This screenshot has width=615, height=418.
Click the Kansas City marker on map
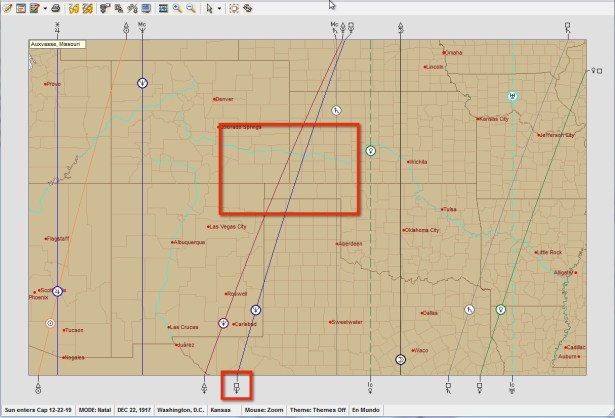coord(477,119)
